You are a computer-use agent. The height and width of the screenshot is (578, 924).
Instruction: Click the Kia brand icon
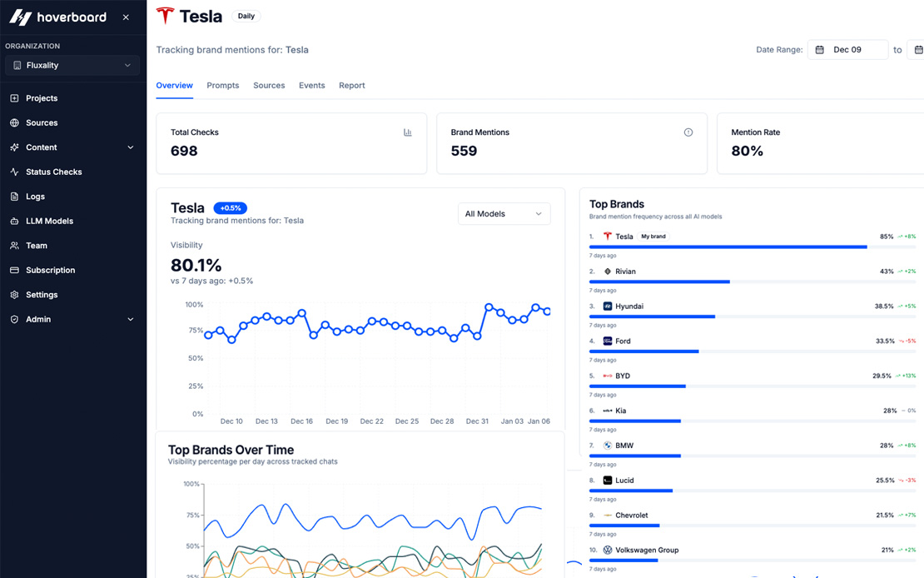tap(608, 411)
